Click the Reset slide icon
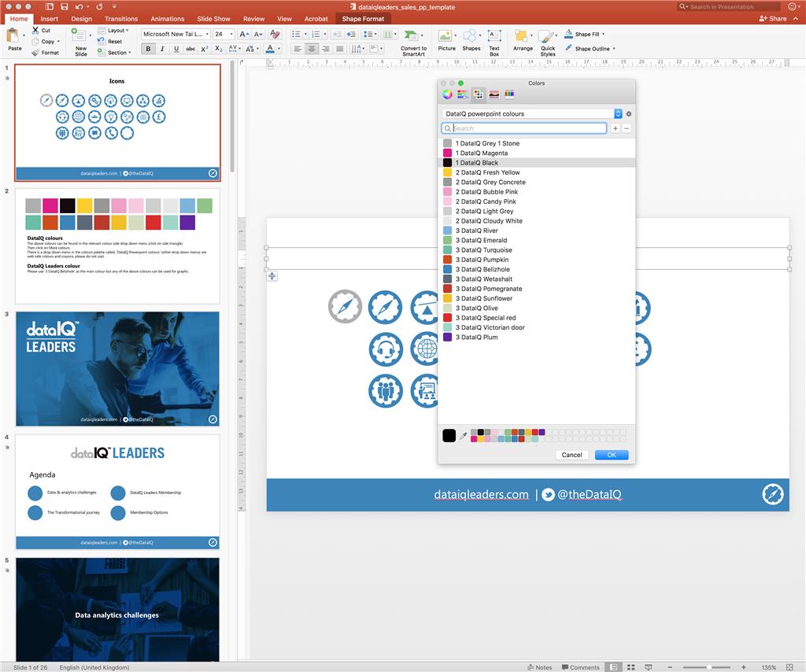Viewport: 806px width, 672px height. tap(102, 41)
